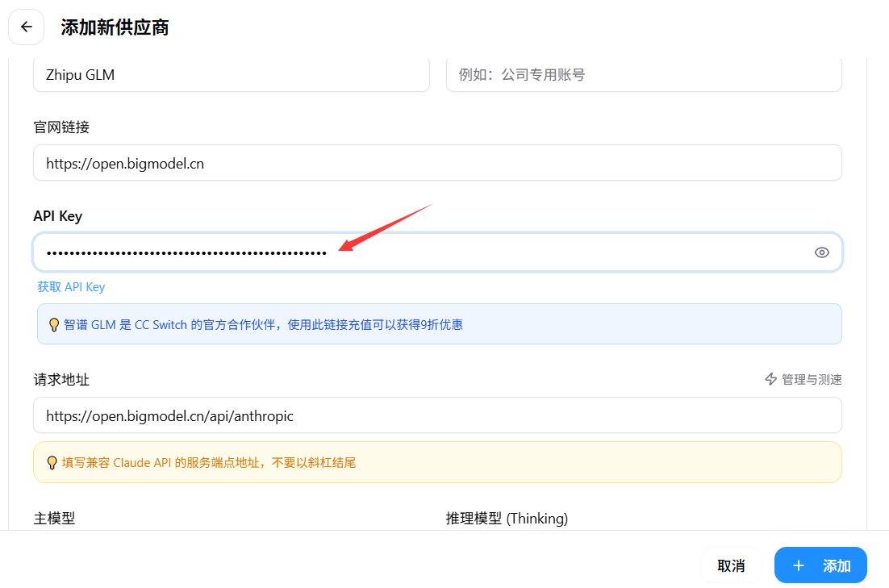Open the 获取 API Key link

click(x=71, y=287)
